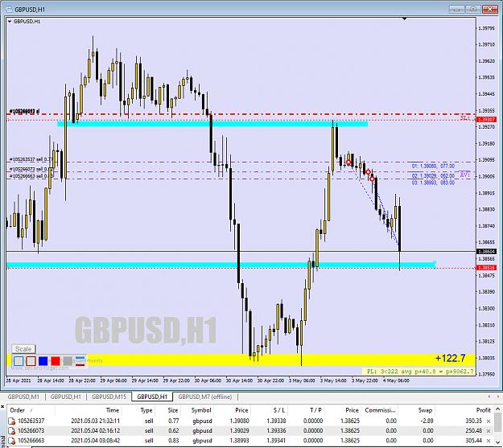
Task: Close order 105266663 using the row X
Action: 489,441
